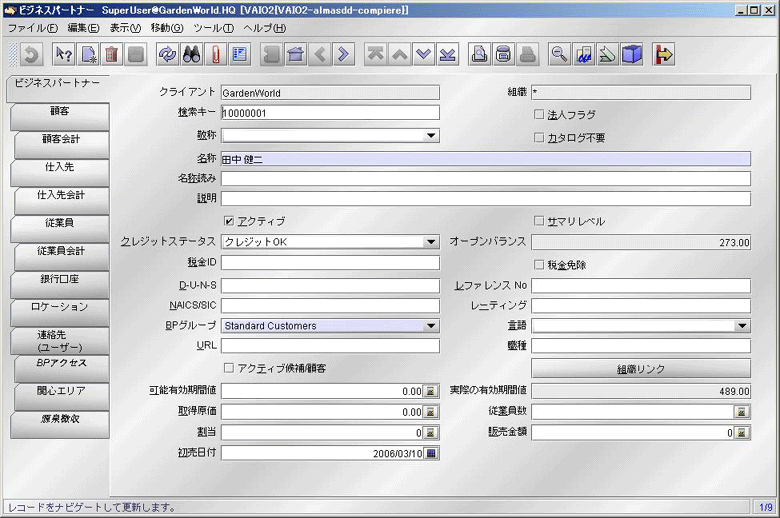This screenshot has width=780, height=518.
Task: Click the Undo changes toolbar icon
Action: click(31, 54)
